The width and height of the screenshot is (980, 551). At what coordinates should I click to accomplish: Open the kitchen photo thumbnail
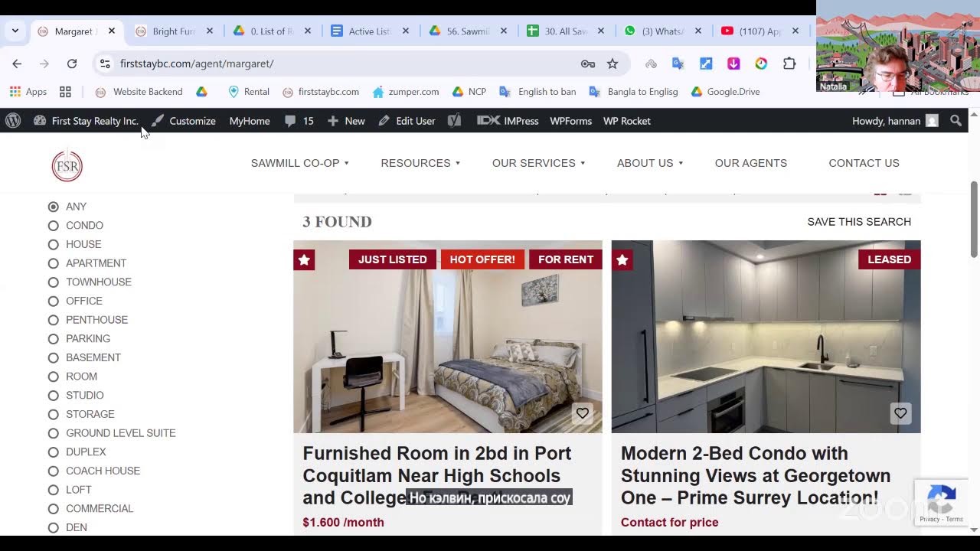[766, 337]
